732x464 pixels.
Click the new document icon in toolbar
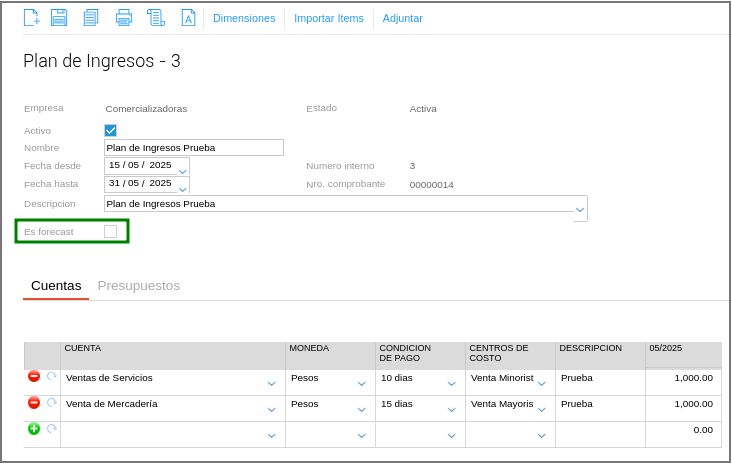pos(31,18)
